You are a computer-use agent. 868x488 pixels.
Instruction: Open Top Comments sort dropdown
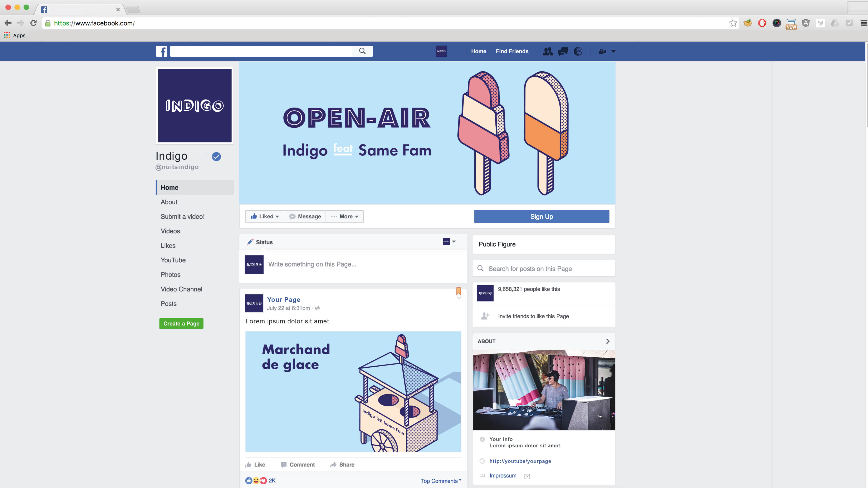[x=441, y=481]
